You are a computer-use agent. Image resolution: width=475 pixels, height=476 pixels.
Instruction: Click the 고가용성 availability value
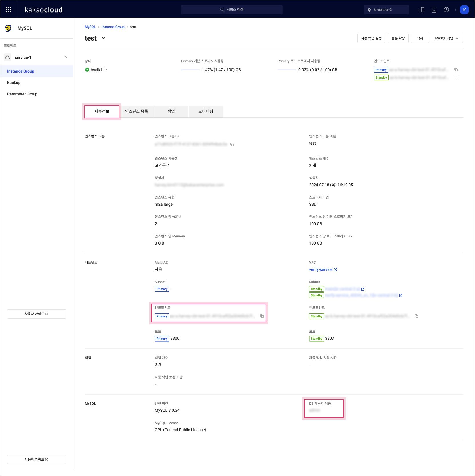(162, 165)
